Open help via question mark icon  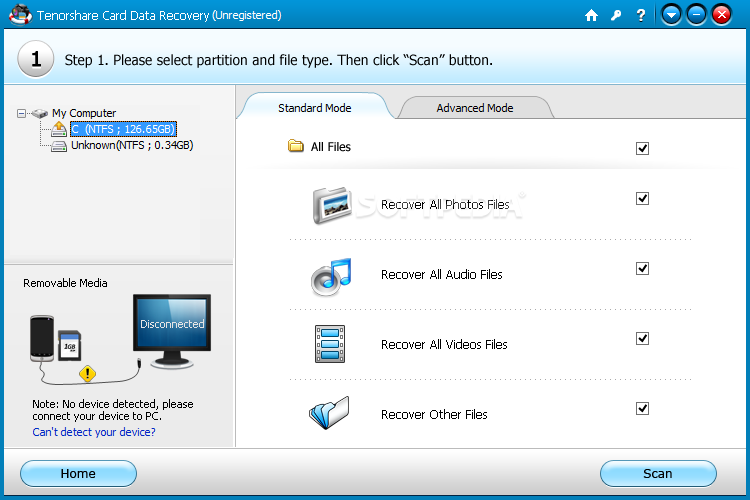tap(641, 15)
